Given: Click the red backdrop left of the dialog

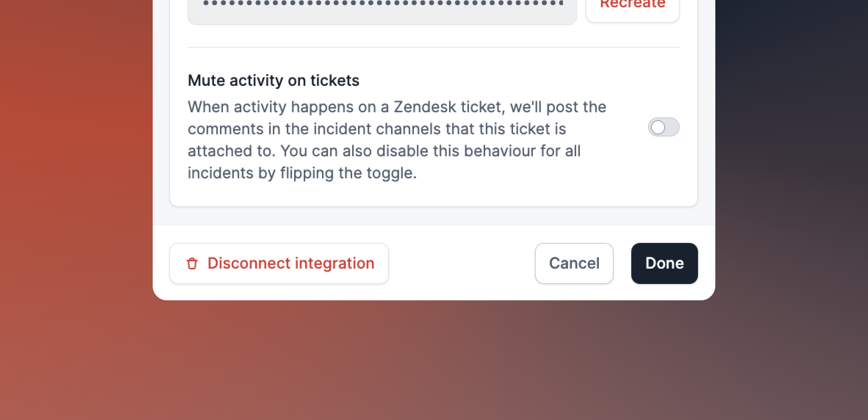Looking at the screenshot, I should [76, 168].
